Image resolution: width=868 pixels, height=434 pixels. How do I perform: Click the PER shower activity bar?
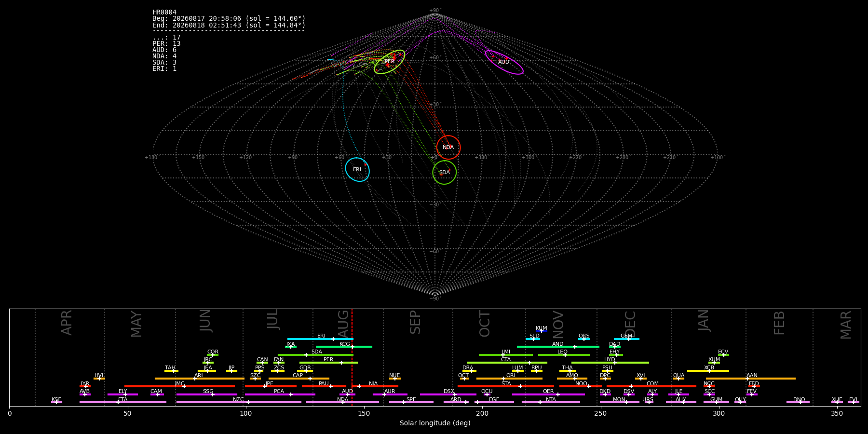click(x=328, y=363)
